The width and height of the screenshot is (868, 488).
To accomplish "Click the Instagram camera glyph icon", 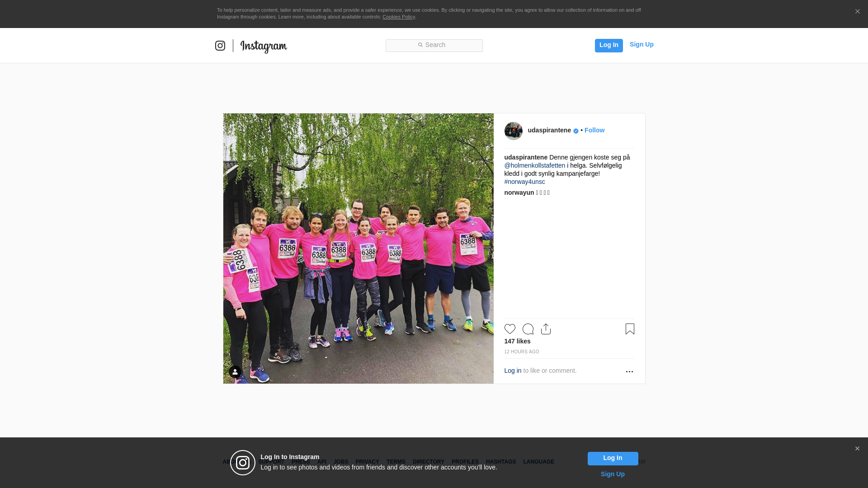I will pyautogui.click(x=220, y=46).
